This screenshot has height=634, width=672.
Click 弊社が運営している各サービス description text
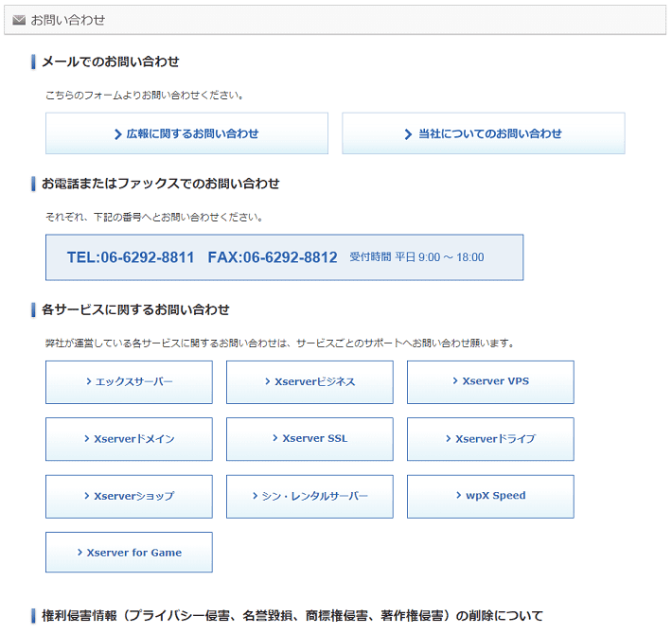click(280, 343)
